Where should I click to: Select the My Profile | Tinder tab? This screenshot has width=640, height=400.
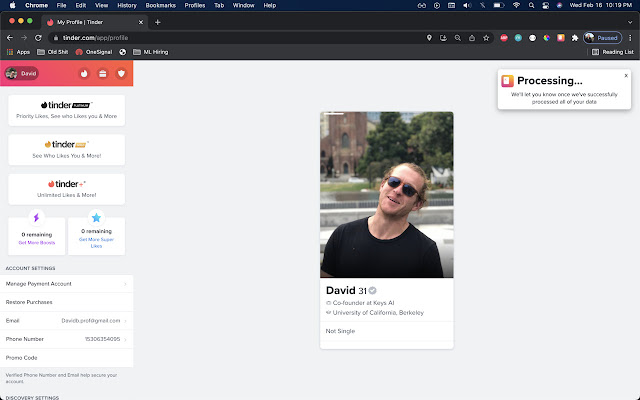click(x=95, y=22)
